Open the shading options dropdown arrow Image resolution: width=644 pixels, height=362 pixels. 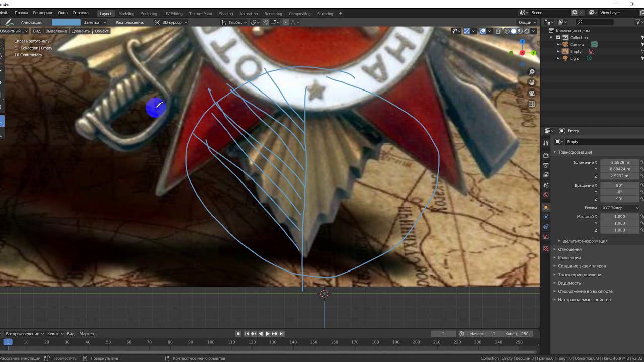[534, 31]
